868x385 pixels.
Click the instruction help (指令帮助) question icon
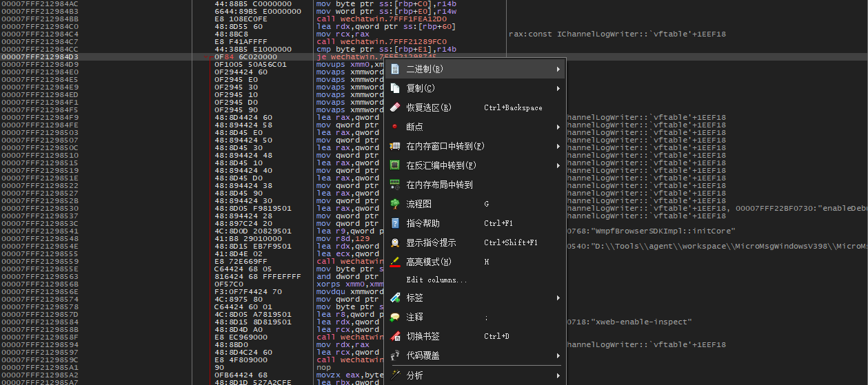[x=395, y=223]
